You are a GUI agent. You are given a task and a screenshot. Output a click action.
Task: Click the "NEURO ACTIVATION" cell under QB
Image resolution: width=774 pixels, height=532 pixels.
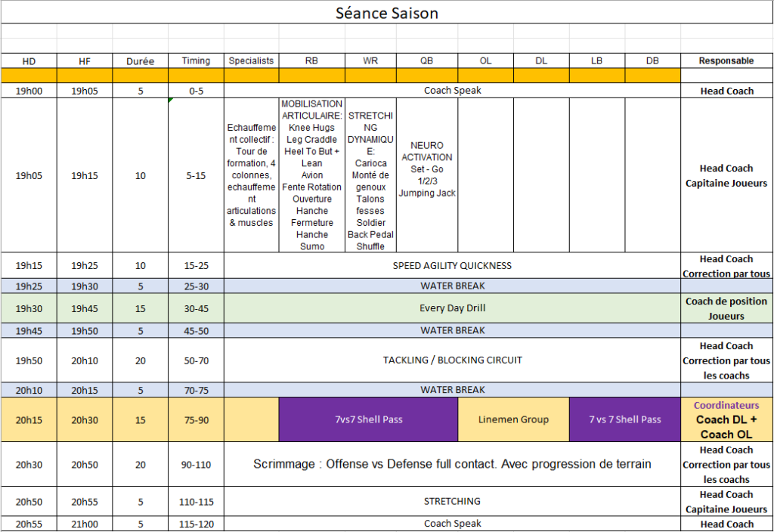[x=427, y=169]
